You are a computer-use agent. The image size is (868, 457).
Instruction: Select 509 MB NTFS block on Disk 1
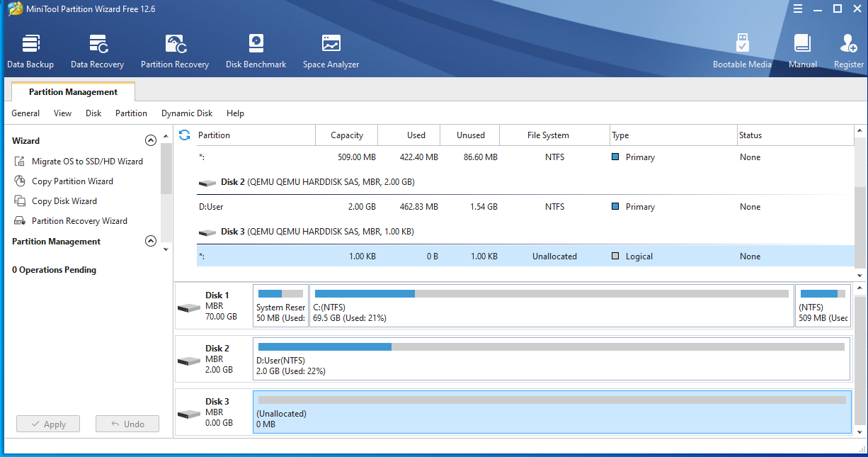(x=823, y=306)
